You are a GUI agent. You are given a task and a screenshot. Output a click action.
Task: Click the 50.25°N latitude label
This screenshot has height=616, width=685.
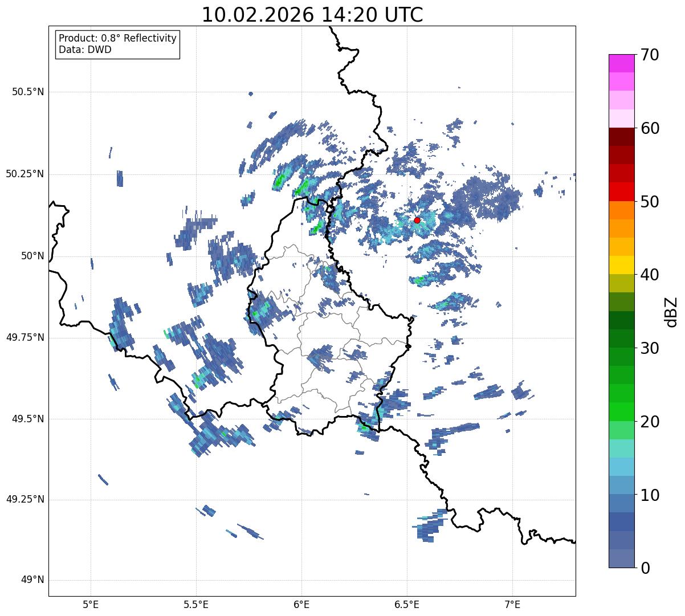(x=25, y=174)
